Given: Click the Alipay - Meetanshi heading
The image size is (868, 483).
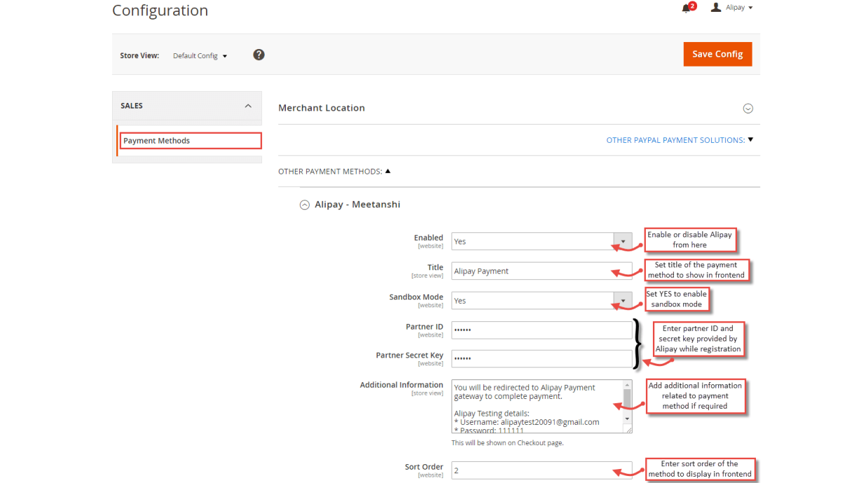Looking at the screenshot, I should pos(357,204).
